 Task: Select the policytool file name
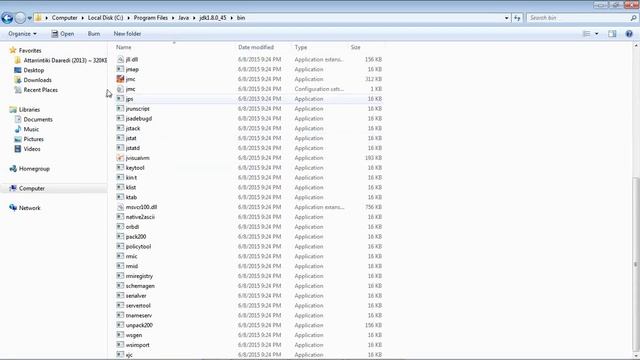138,247
